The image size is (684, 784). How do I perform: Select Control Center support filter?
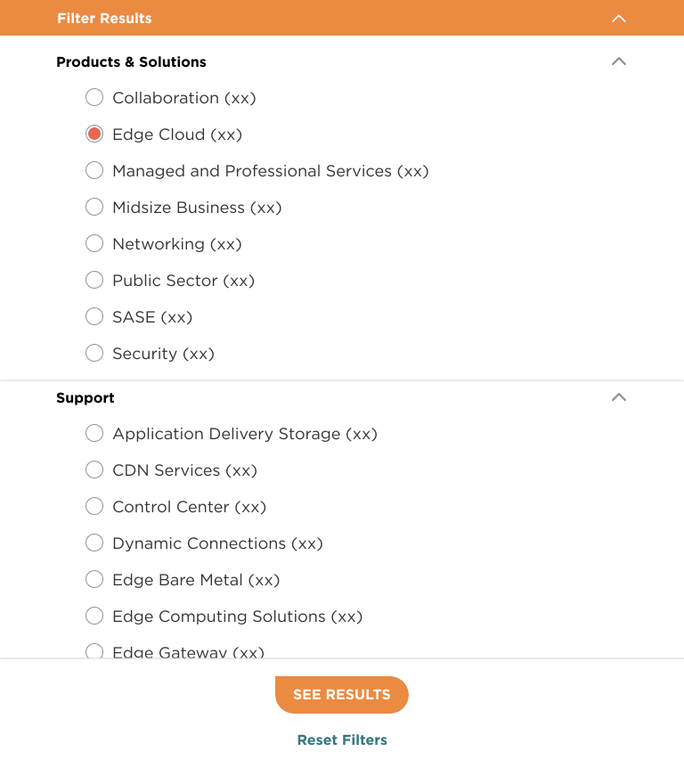click(x=94, y=507)
